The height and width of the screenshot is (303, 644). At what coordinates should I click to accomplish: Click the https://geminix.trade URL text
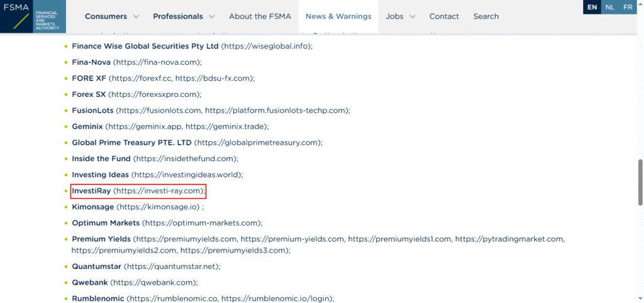(x=226, y=126)
